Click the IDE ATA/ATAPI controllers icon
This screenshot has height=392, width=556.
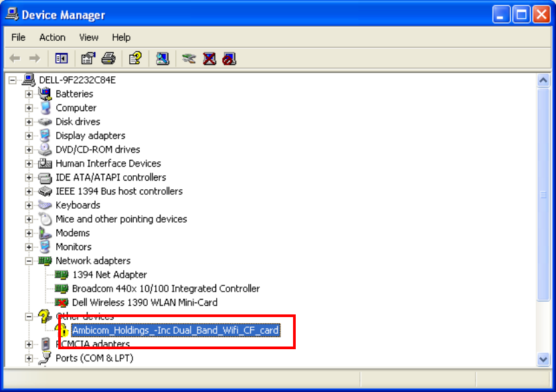click(x=45, y=177)
